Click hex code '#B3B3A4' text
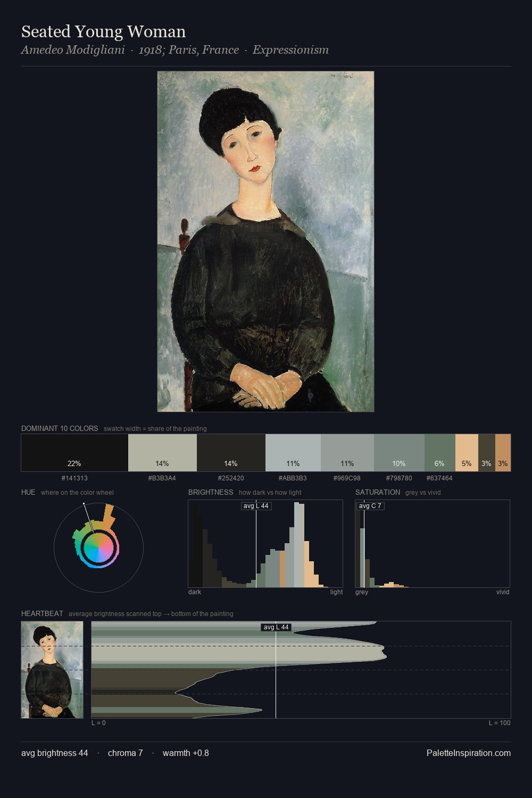 tap(162, 478)
